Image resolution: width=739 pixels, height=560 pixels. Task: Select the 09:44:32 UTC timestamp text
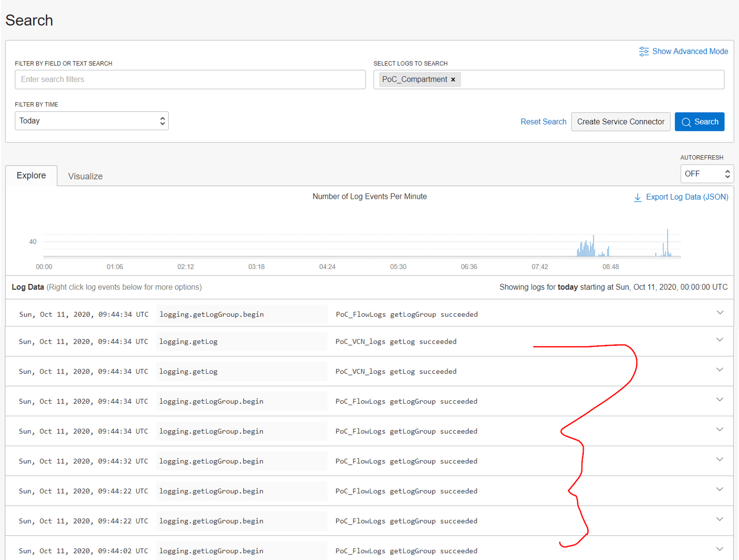(83, 461)
